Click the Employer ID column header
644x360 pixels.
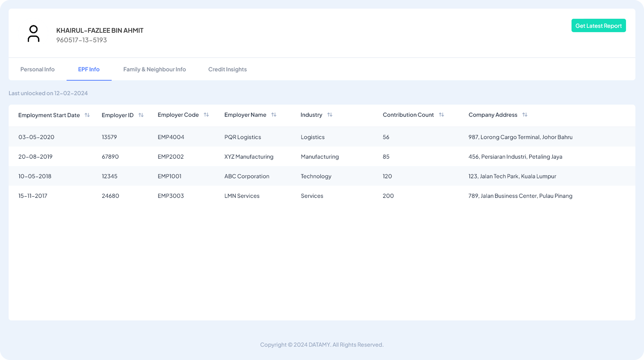[118, 115]
